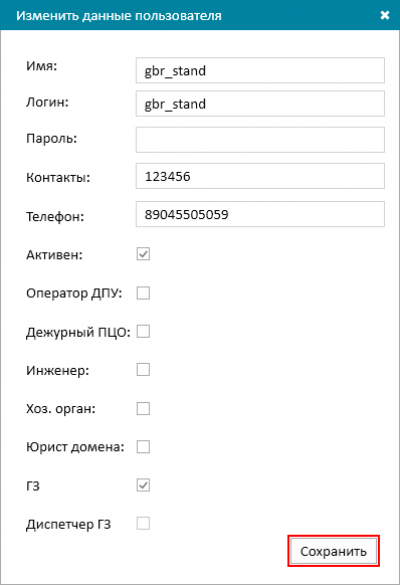Click the dialog title Изменить данные пользователя

click(x=119, y=16)
